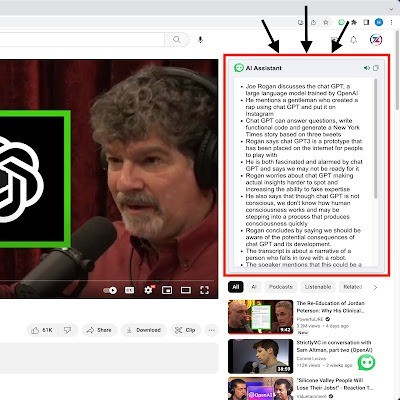This screenshot has width=400, height=400.
Task: Toggle autoplay switch in the video player
Action: 110,290
